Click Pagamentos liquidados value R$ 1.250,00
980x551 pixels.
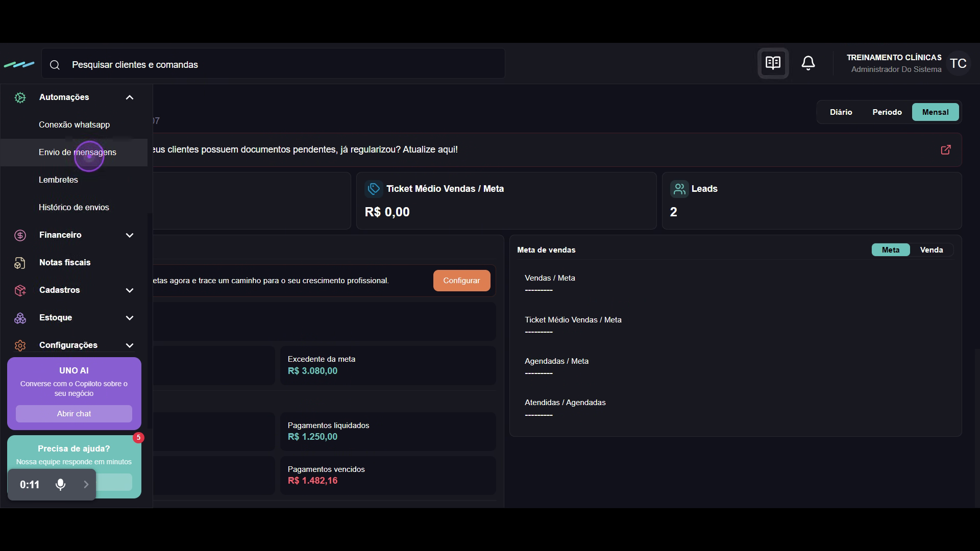tap(312, 437)
